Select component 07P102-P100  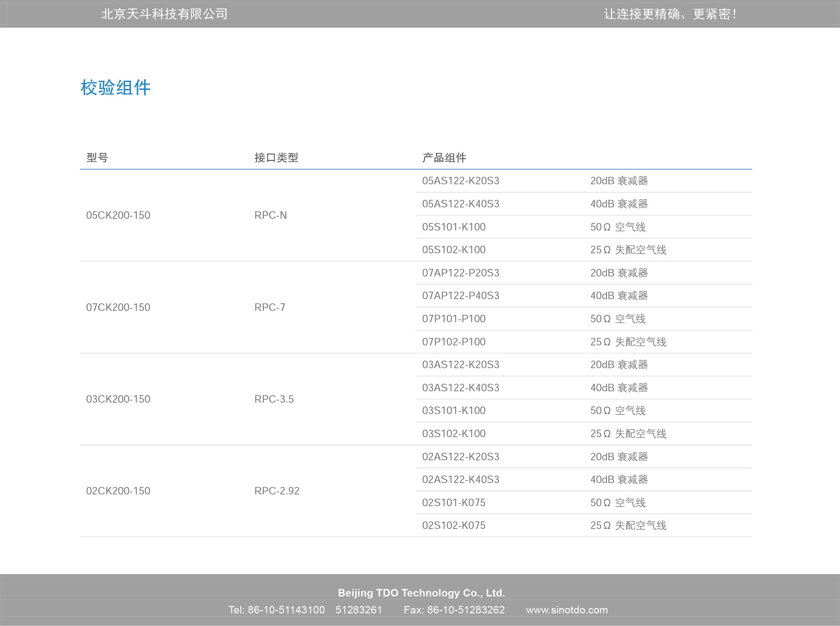[x=454, y=342]
